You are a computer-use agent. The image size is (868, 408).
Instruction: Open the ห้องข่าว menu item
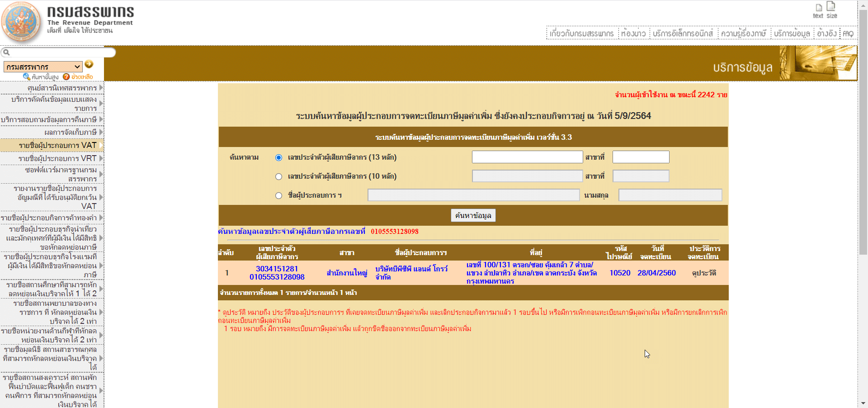pos(633,33)
